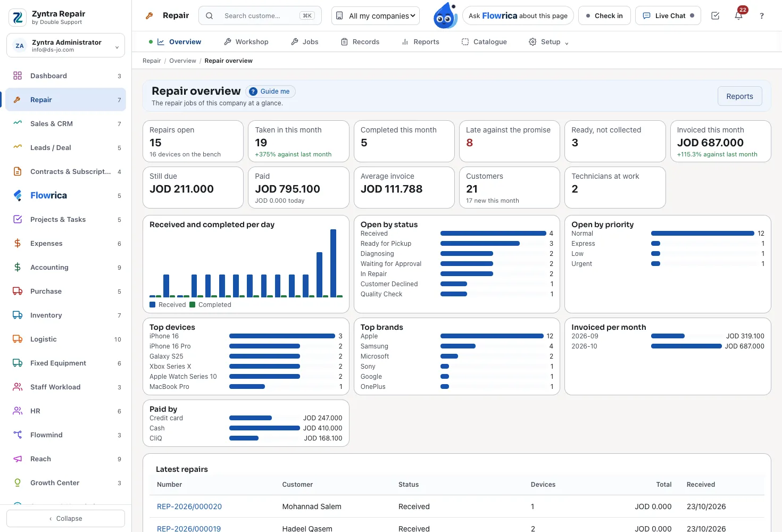
Task: Open the Inventory truck icon
Action: click(x=18, y=315)
